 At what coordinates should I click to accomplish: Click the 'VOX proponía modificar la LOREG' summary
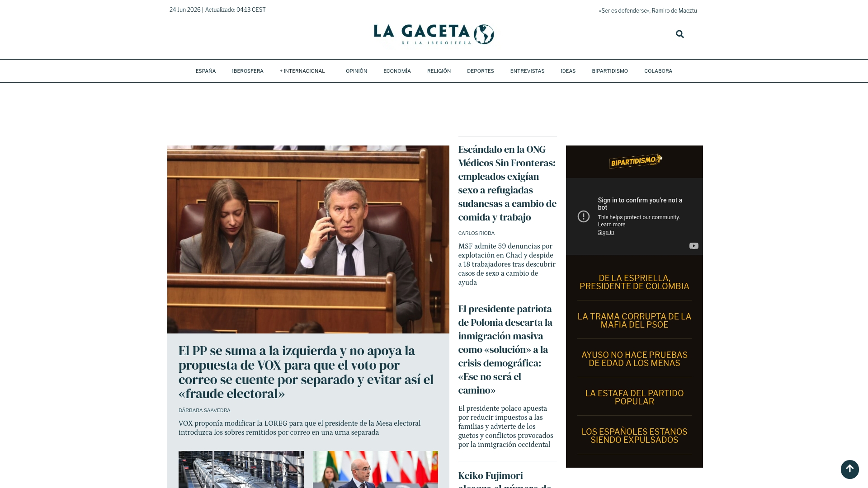(x=299, y=427)
